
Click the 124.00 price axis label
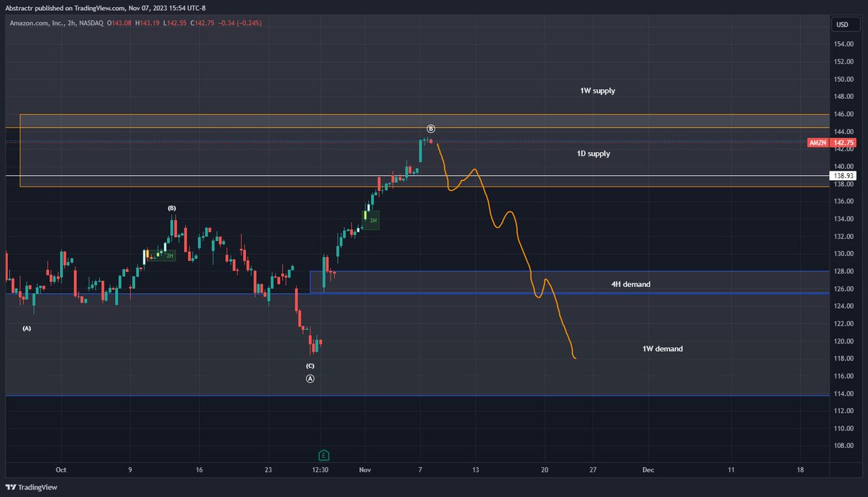(843, 306)
